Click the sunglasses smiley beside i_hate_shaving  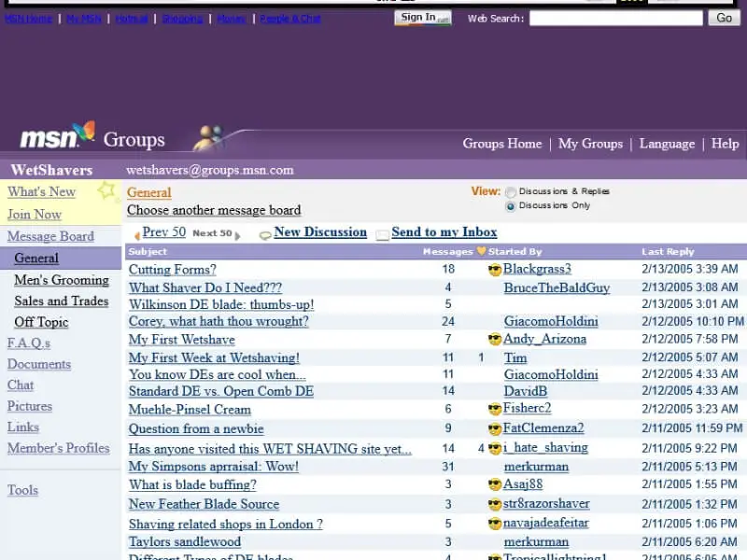[x=495, y=448]
